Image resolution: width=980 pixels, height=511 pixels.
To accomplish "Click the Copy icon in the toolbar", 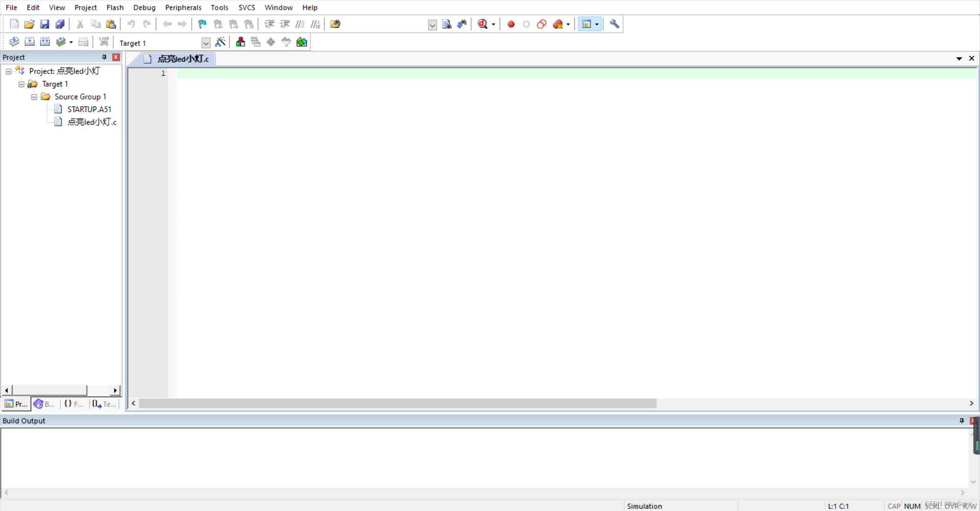I will coord(95,24).
